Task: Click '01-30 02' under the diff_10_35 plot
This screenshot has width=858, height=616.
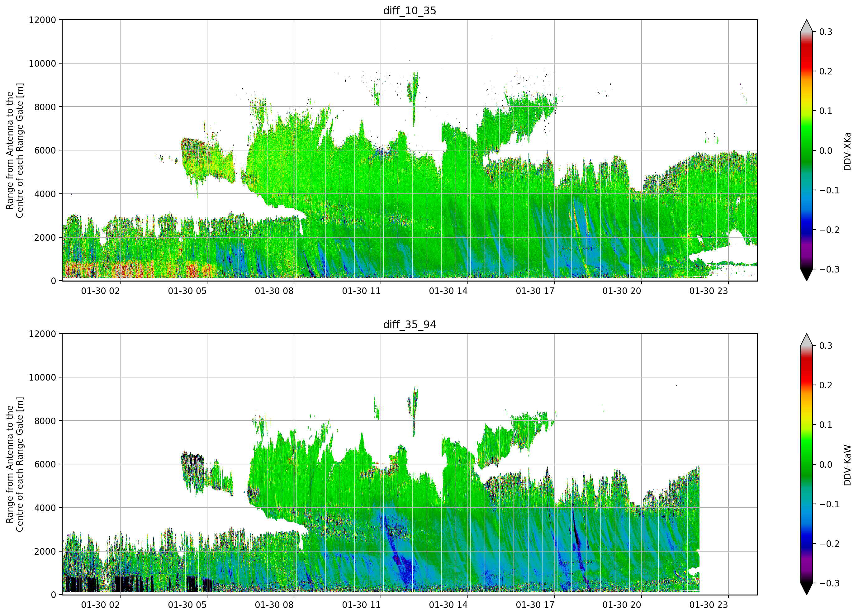Action: coord(100,291)
